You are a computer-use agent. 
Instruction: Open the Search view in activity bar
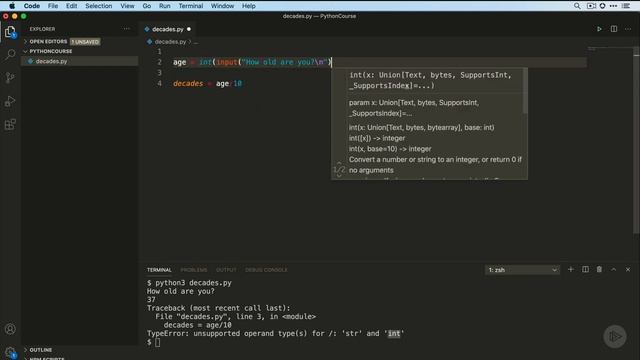10,54
